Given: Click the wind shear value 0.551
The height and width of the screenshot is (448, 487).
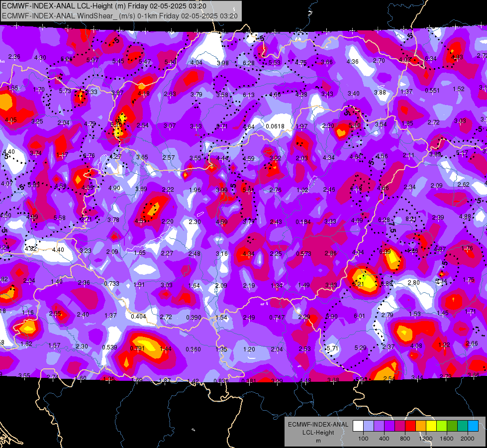Looking at the screenshot, I should (x=432, y=91).
